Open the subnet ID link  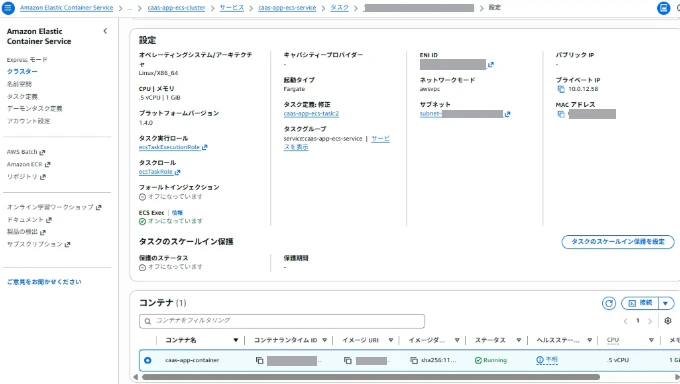point(461,114)
